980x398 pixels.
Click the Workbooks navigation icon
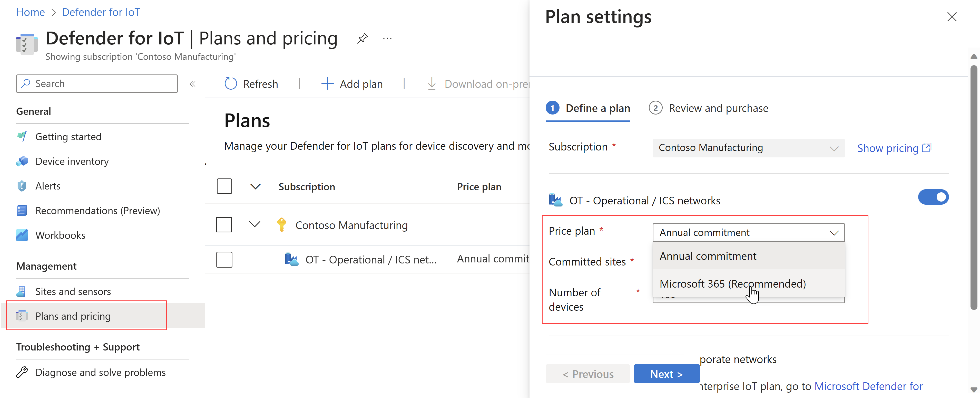(x=21, y=235)
